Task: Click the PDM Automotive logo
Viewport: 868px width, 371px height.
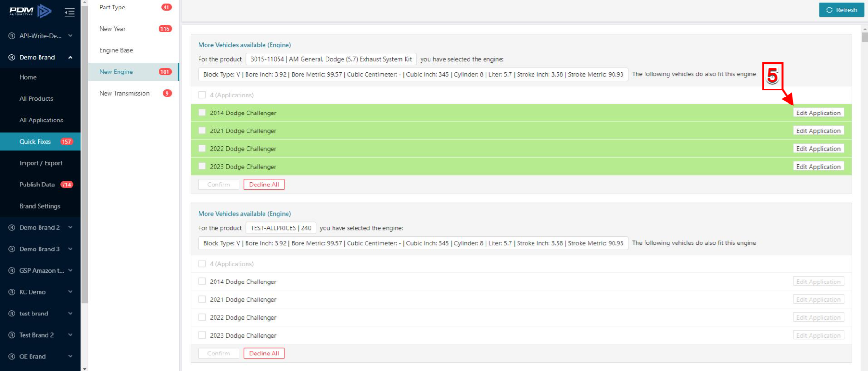Action: [x=31, y=11]
